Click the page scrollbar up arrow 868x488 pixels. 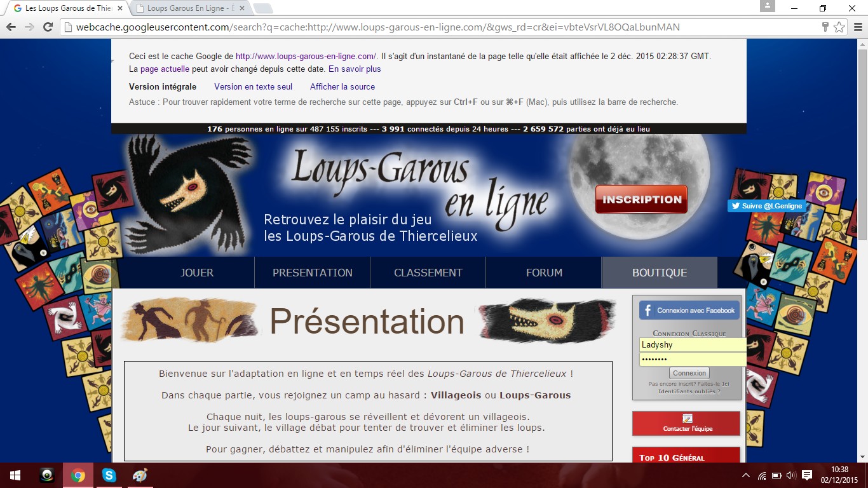862,44
